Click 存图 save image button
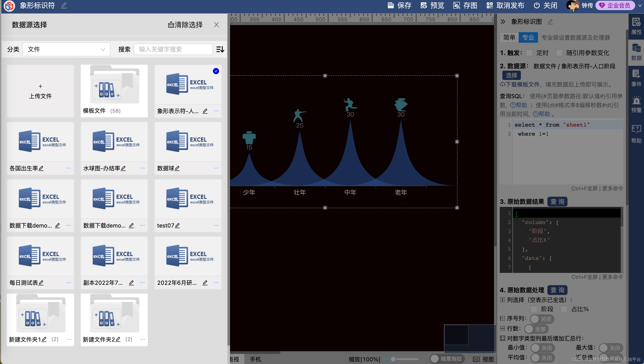644x364 pixels. tap(465, 5)
